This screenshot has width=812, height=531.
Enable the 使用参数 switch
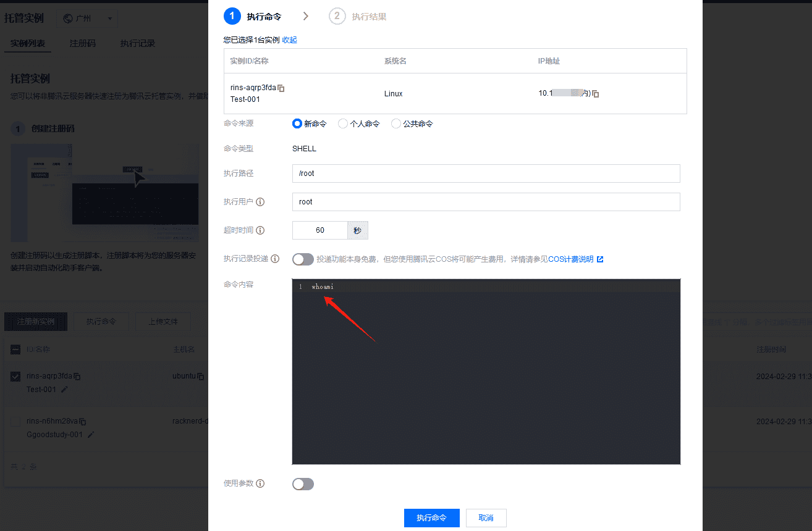[x=303, y=484]
